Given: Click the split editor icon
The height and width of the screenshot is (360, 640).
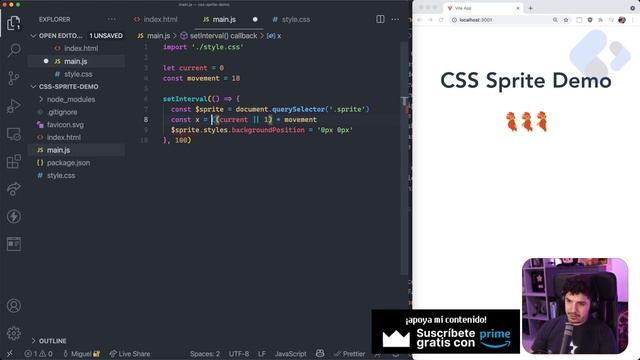Looking at the screenshot, I should pos(380,19).
